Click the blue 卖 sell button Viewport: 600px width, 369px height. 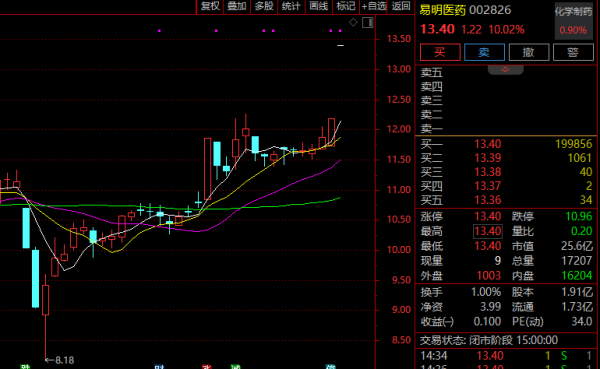point(484,52)
